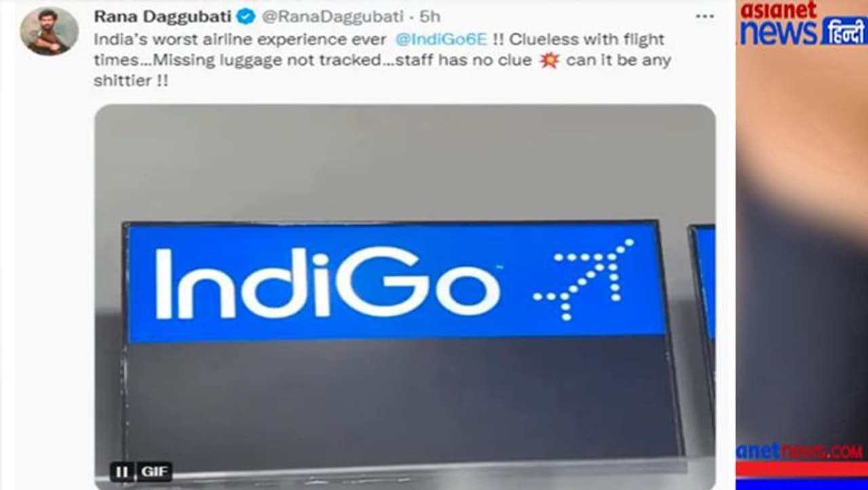Click the blurred photo on the right
The width and height of the screenshot is (868, 490).
802,244
